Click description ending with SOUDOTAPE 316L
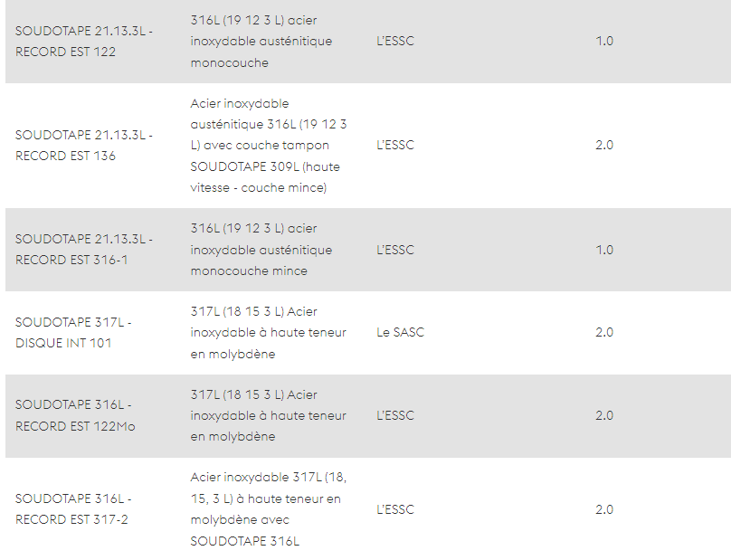Image resolution: width=731 pixels, height=560 pixels. 268,509
